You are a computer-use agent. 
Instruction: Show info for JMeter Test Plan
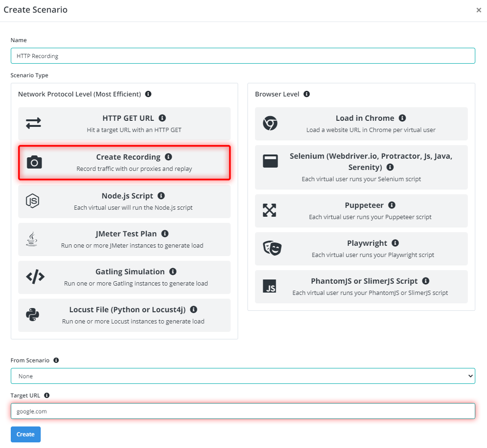pos(165,234)
